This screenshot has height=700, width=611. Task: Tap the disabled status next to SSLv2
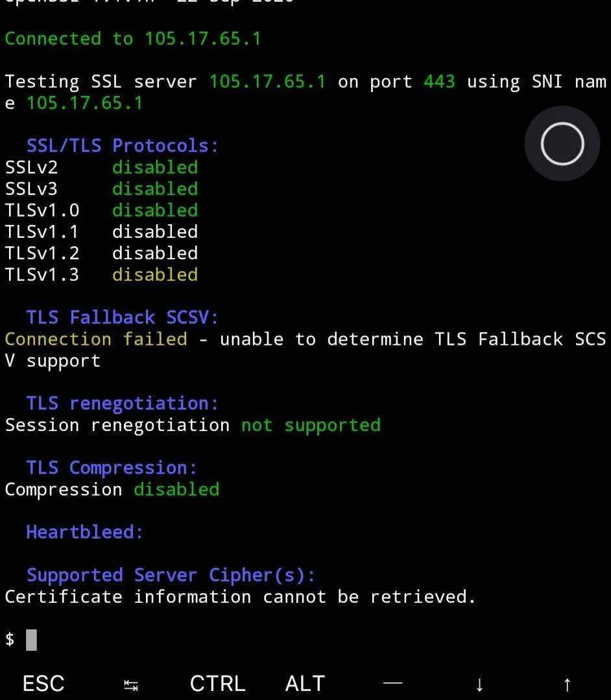coord(155,167)
